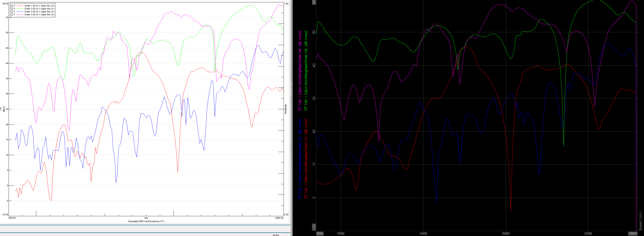Click the green Order 2.00 legend line
The width and height of the screenshot is (644, 236).
tap(20, 9)
